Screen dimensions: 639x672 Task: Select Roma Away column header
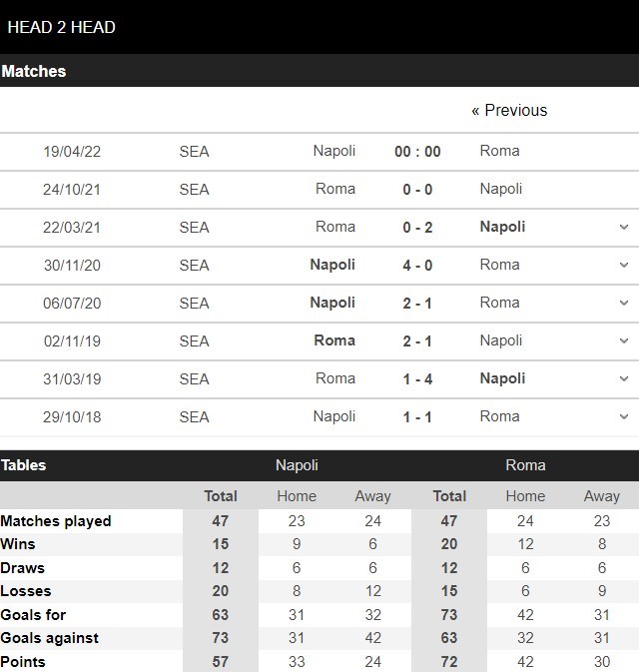click(602, 496)
